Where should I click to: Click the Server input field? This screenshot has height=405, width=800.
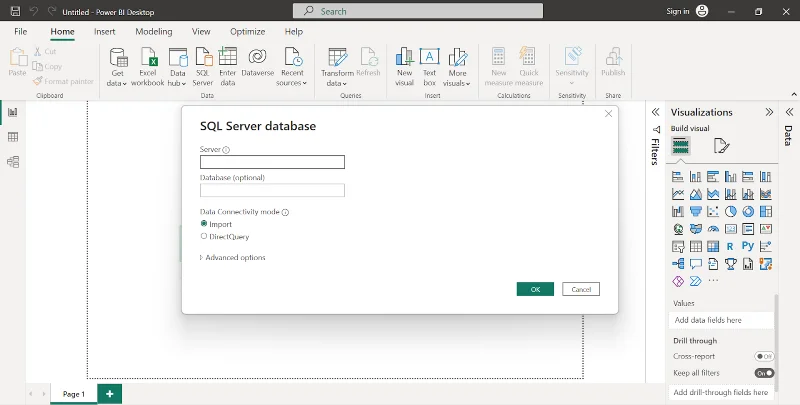272,162
